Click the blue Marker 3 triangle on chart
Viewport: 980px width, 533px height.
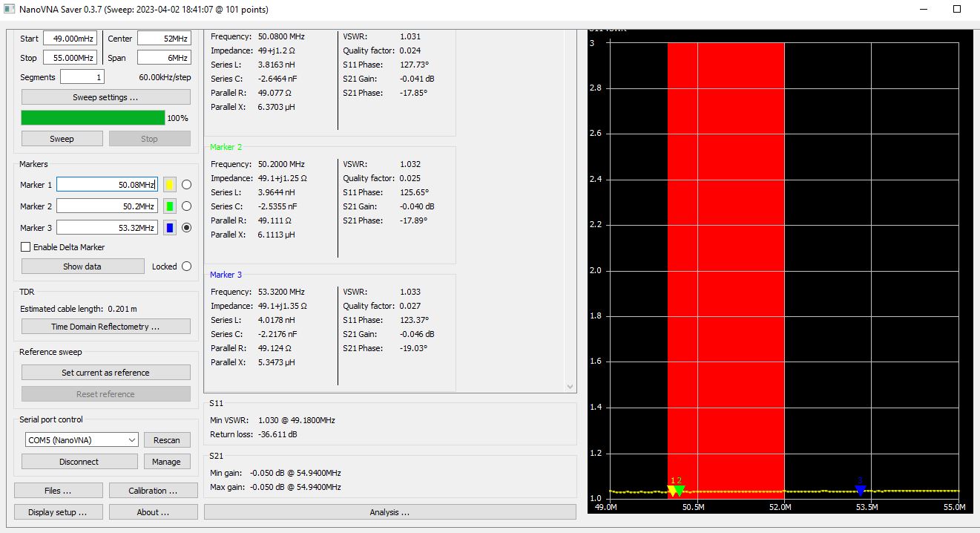(x=860, y=491)
